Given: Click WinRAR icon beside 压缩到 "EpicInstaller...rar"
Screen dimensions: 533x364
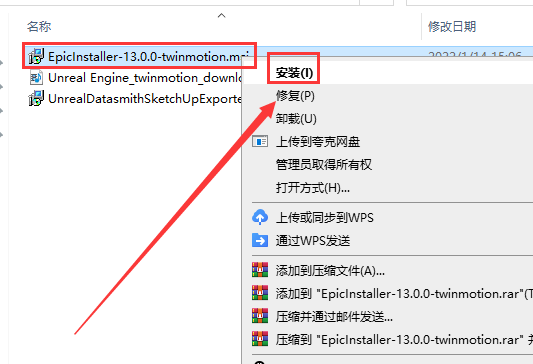Looking at the screenshot, I should click(260, 339).
